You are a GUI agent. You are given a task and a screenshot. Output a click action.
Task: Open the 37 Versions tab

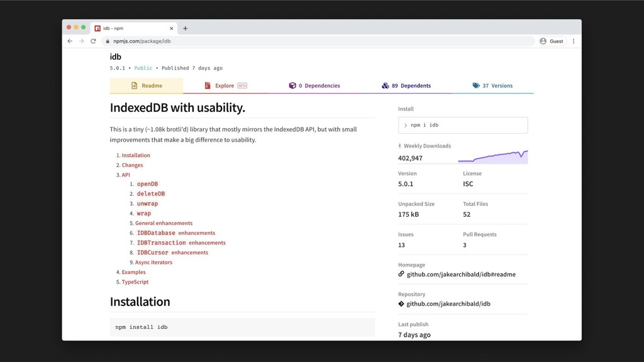(x=492, y=85)
